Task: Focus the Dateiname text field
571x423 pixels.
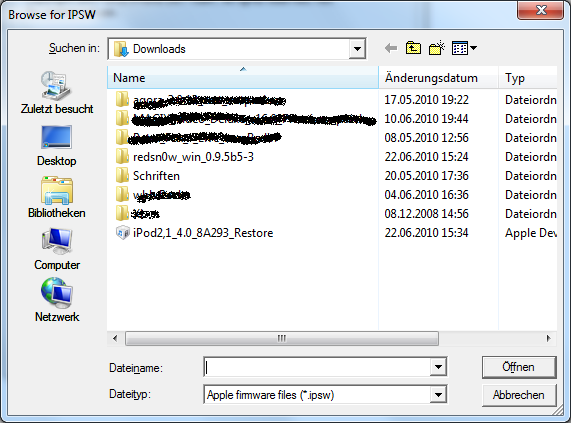Action: point(317,367)
